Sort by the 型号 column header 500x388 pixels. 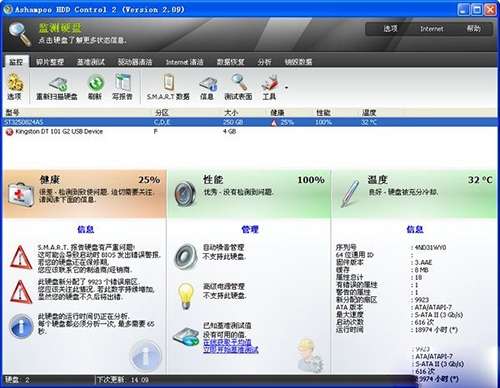(x=13, y=112)
